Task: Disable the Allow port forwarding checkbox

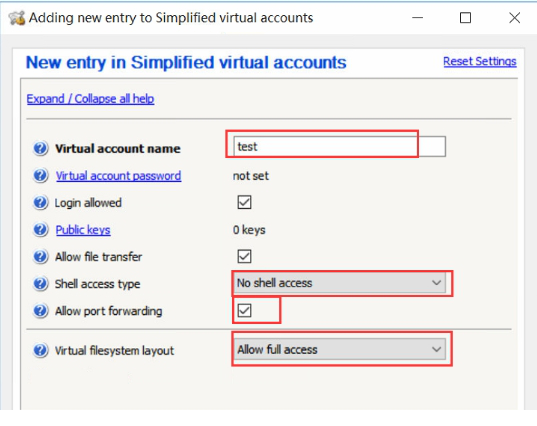Action: [x=244, y=310]
